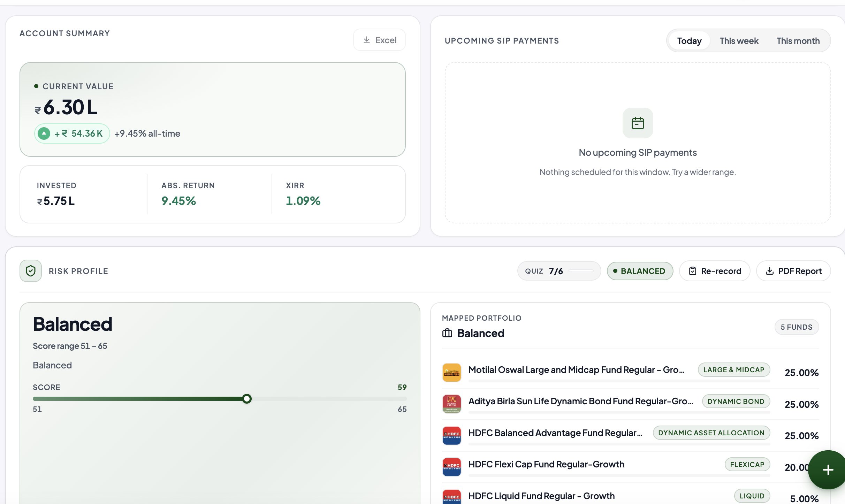Click the download icon on PDF Report
Screen dimensions: 845x504
pos(769,271)
